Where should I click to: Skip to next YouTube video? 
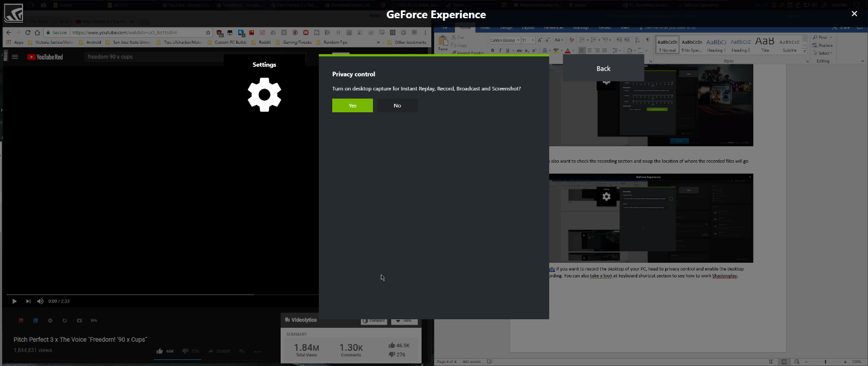tap(28, 301)
